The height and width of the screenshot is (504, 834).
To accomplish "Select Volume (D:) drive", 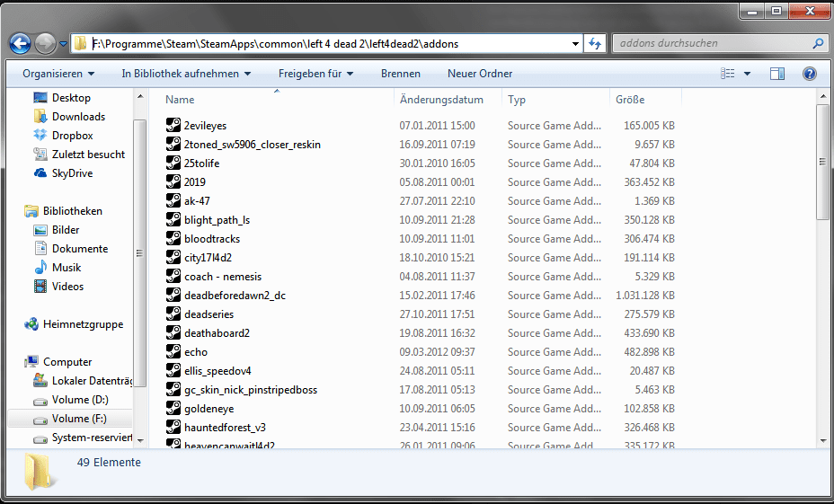I will pos(80,400).
